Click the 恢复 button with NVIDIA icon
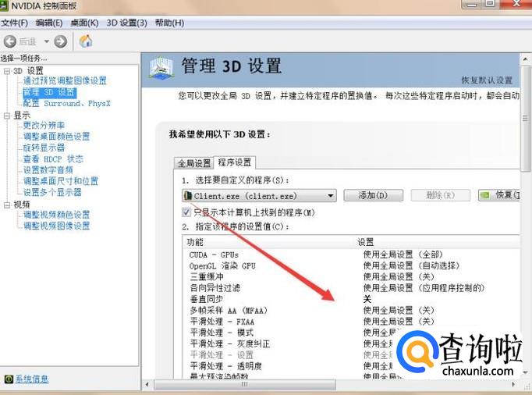 tap(498, 195)
